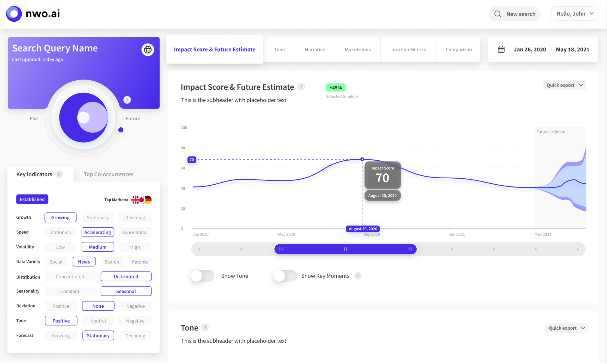The width and height of the screenshot is (607, 364).
Task: Enable the Show Tone toggle
Action: [x=203, y=276]
